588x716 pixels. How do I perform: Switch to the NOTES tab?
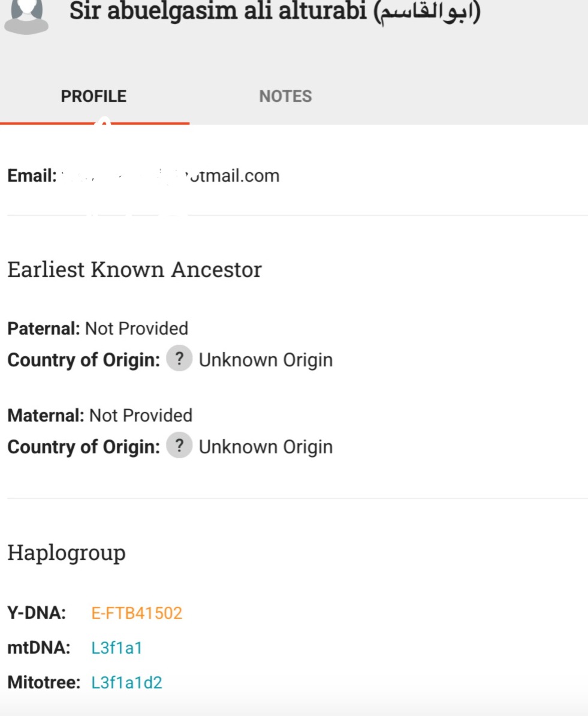[285, 97]
